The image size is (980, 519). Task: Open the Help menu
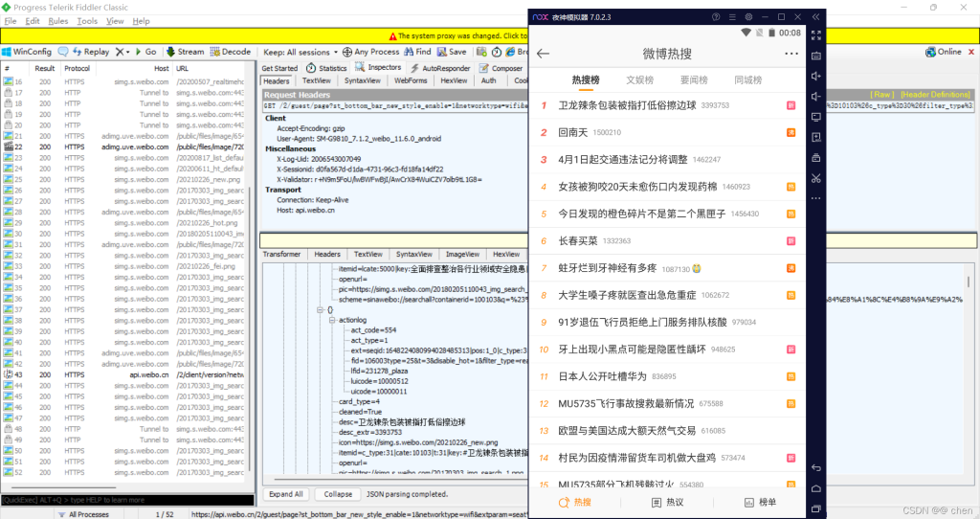(142, 21)
